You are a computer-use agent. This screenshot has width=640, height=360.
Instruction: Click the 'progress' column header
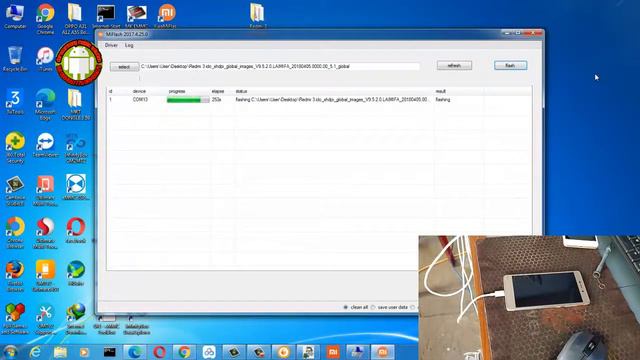177,91
